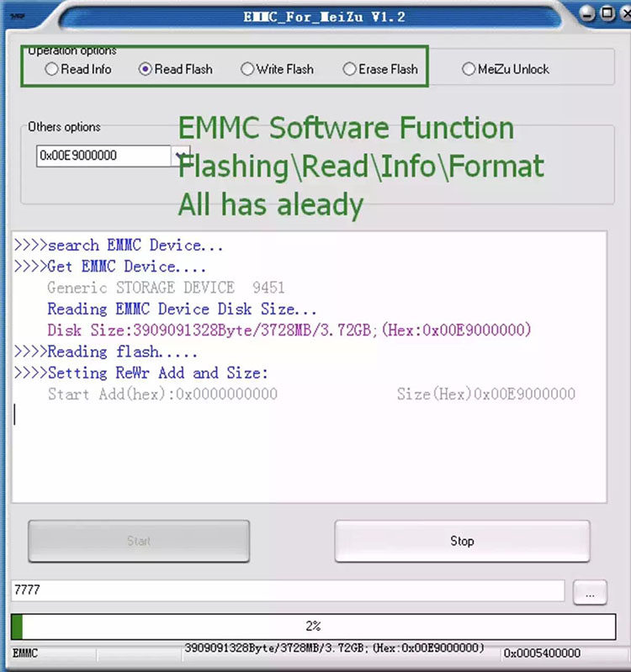The image size is (631, 672).
Task: Click the 'Disk Size:3909091328Byte' log line
Action: coord(289,331)
